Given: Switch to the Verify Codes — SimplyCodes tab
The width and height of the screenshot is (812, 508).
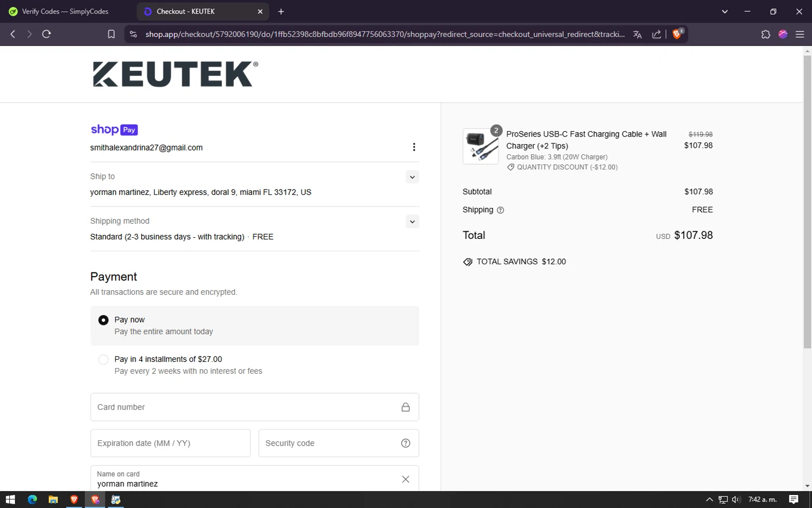Looking at the screenshot, I should 66,11.
